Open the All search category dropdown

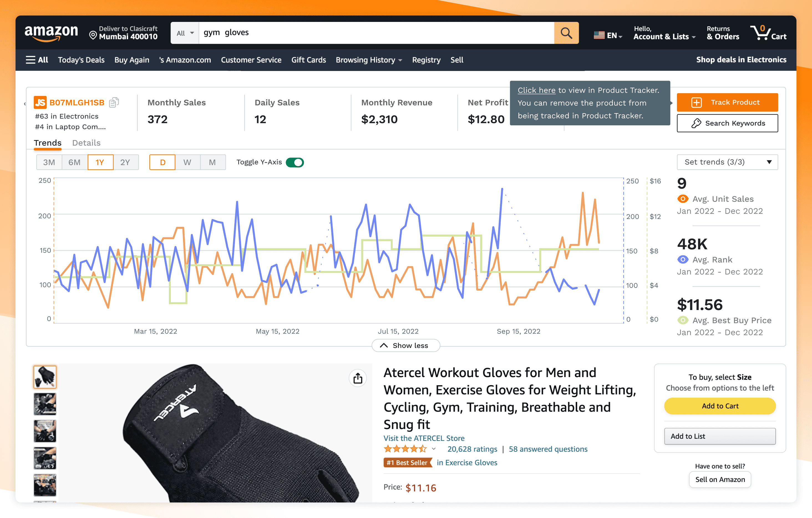point(185,33)
